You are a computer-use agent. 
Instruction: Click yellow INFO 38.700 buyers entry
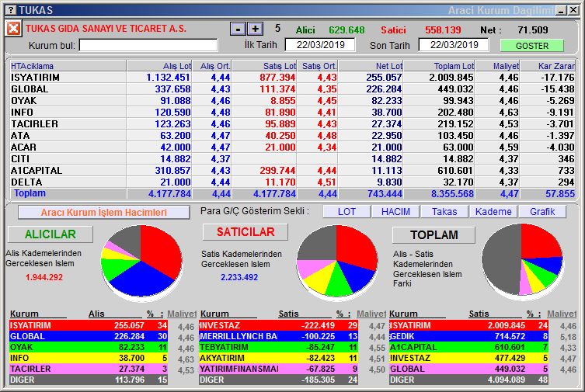coord(89,358)
